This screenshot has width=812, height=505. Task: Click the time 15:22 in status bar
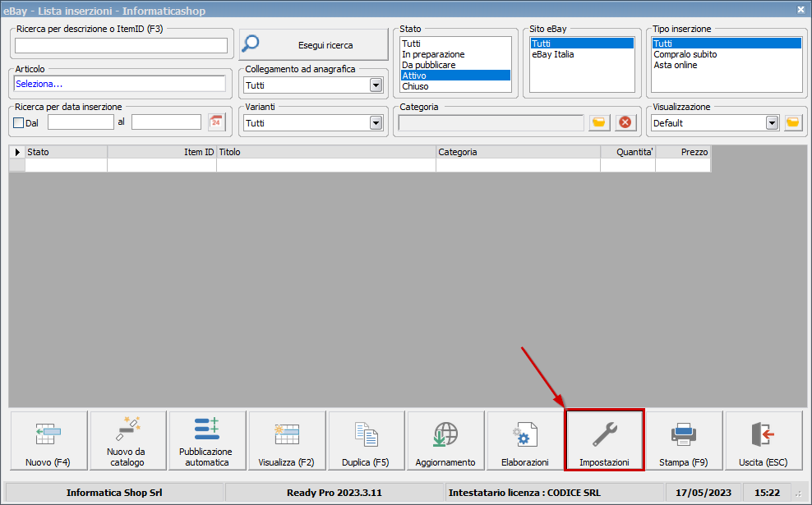pyautogui.click(x=767, y=493)
